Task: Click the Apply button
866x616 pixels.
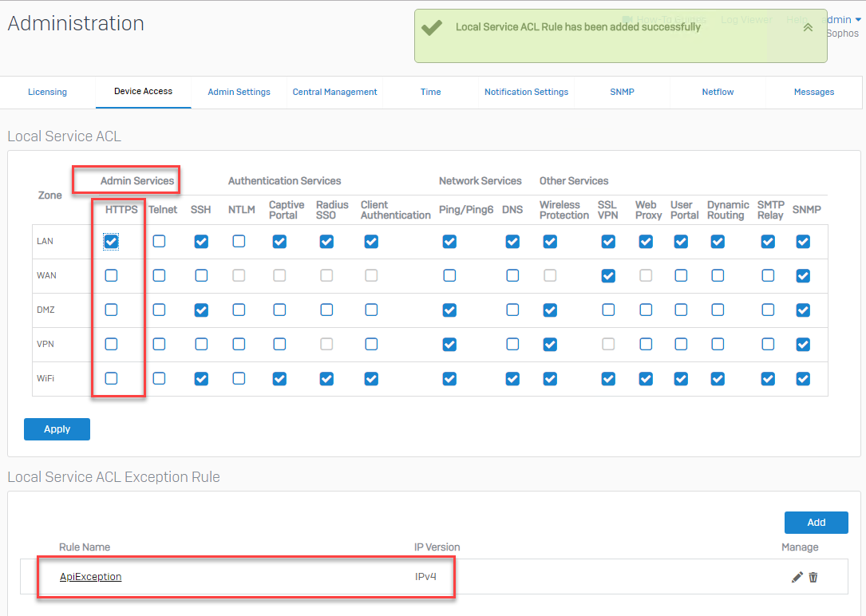Action: tap(57, 429)
